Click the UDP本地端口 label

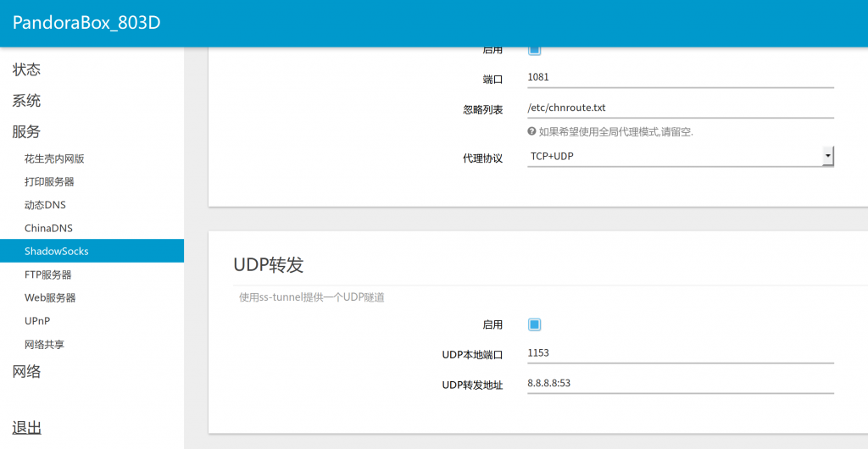pyautogui.click(x=472, y=355)
